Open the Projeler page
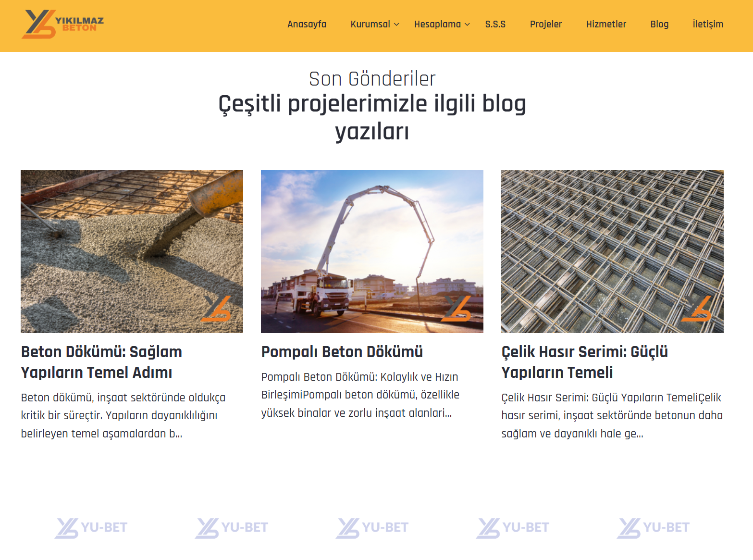Image resolution: width=753 pixels, height=560 pixels. tap(546, 24)
